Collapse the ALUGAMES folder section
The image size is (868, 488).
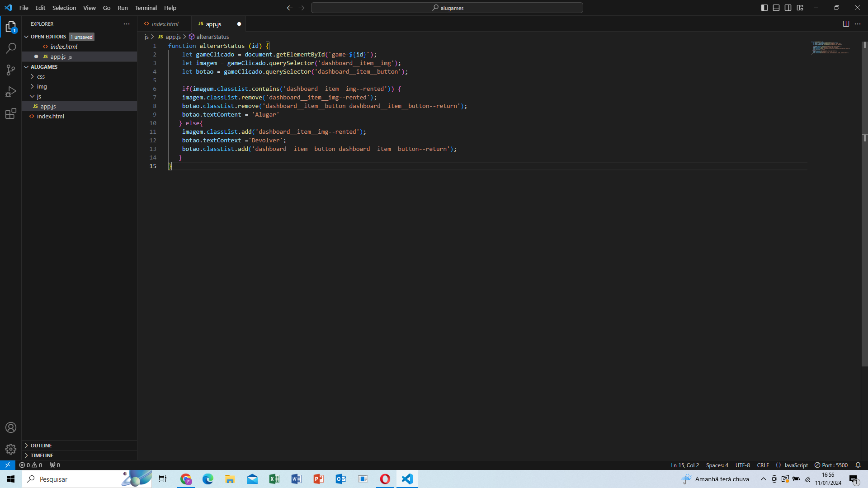click(26, 67)
